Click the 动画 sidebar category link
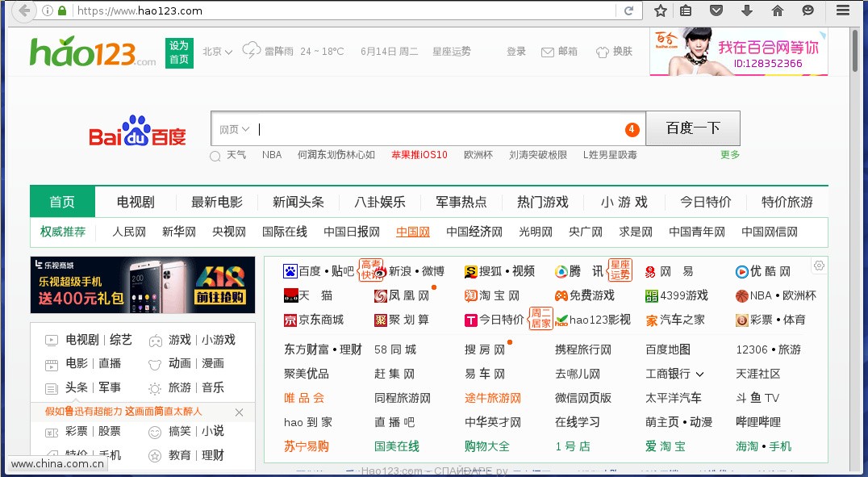This screenshot has height=477, width=868. pyautogui.click(x=180, y=363)
